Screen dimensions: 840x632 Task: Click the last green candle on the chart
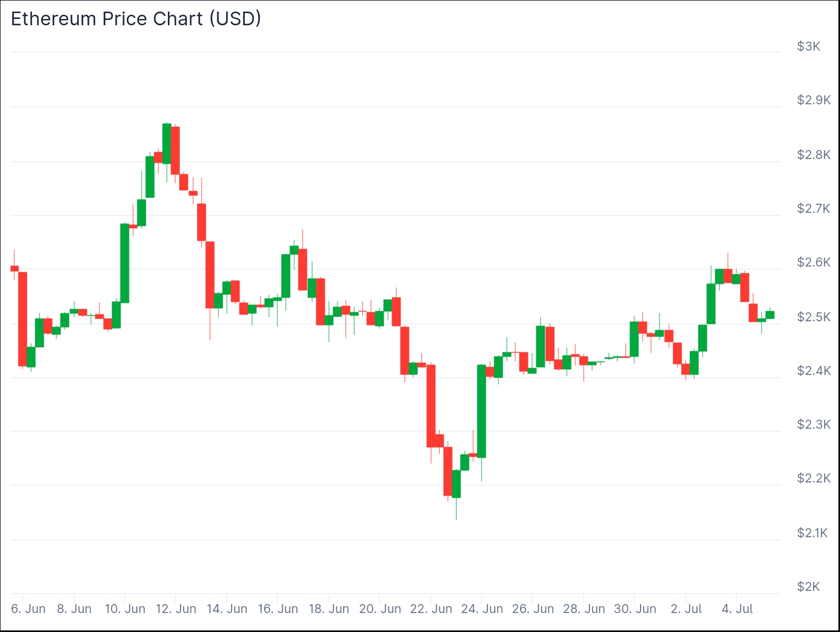point(770,315)
